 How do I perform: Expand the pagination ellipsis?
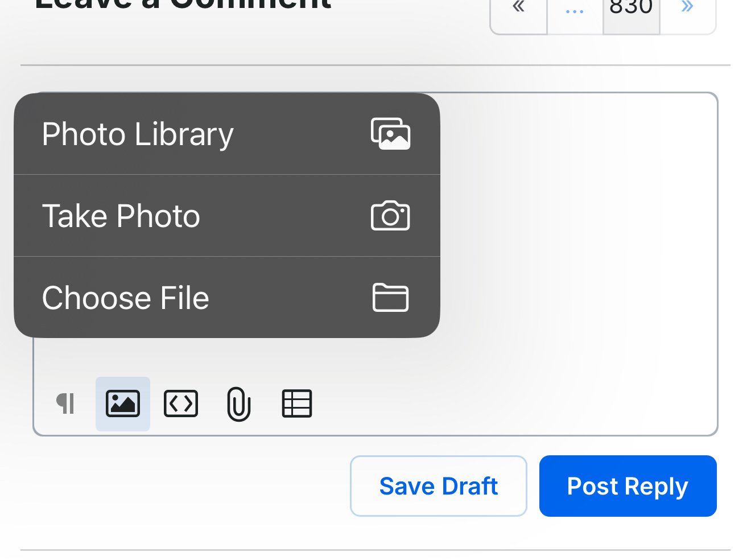[575, 11]
